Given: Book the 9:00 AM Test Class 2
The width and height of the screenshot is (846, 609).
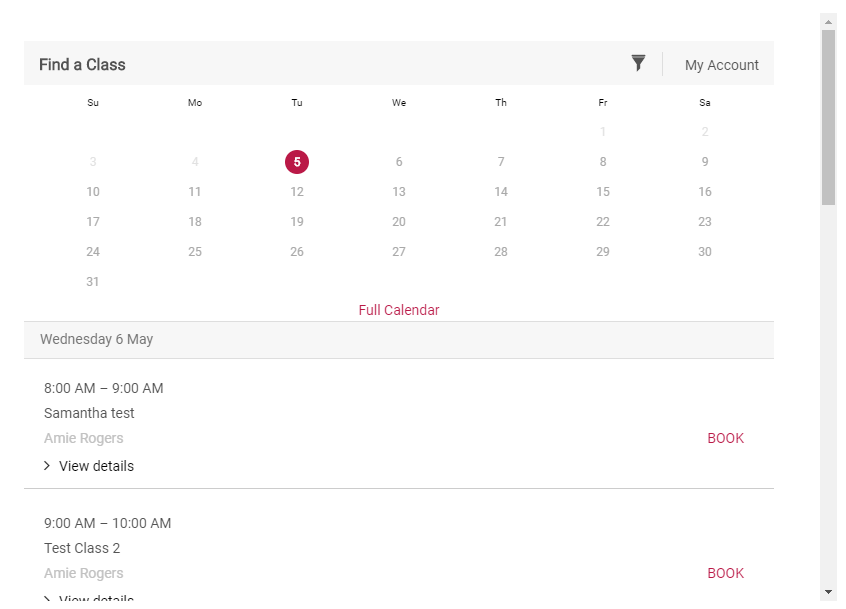Looking at the screenshot, I should point(725,573).
